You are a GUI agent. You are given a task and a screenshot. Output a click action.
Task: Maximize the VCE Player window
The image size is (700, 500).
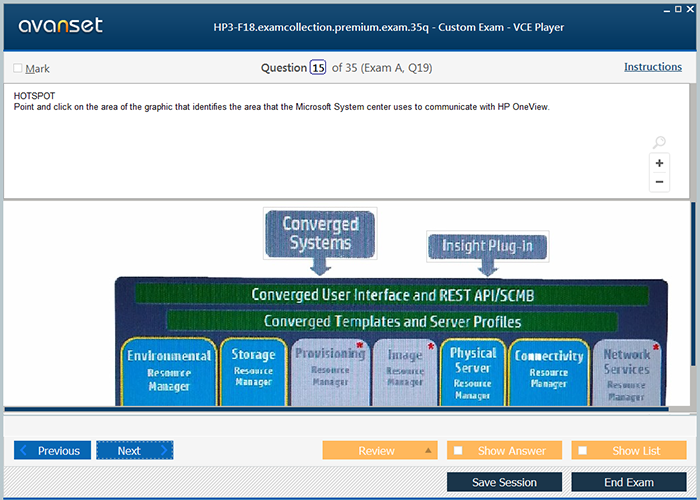pos(680,8)
